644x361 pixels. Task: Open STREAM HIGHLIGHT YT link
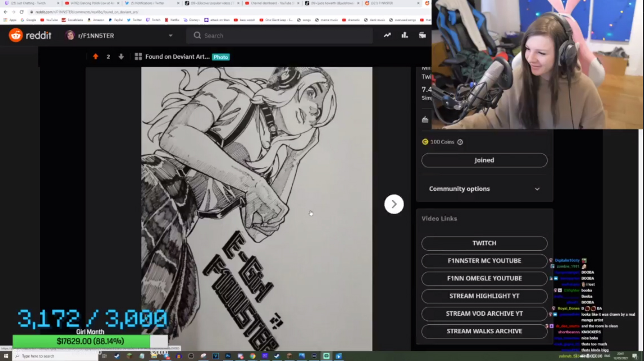coord(484,296)
